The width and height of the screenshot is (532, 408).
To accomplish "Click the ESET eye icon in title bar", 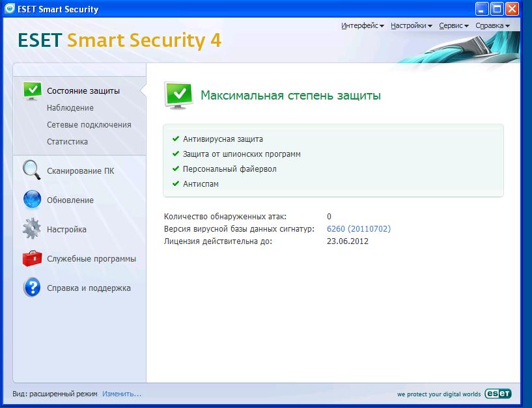I will pyautogui.click(x=10, y=8).
